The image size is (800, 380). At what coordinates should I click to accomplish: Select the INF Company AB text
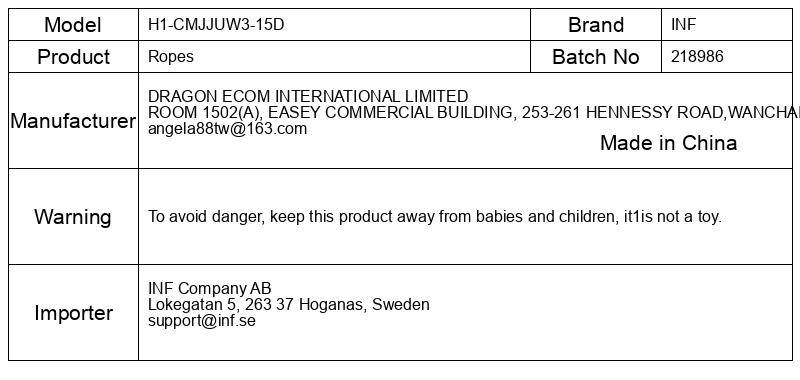coord(210,288)
